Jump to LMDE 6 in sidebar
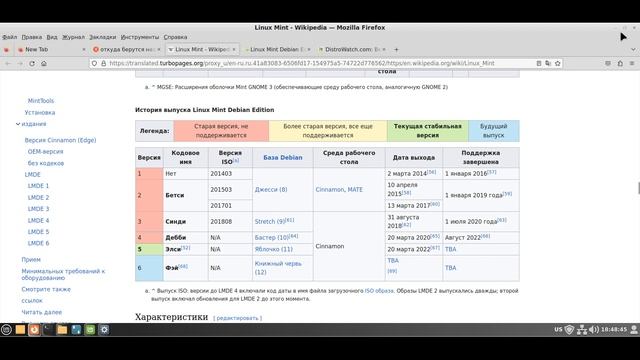This screenshot has height=360, width=640. tap(38, 243)
